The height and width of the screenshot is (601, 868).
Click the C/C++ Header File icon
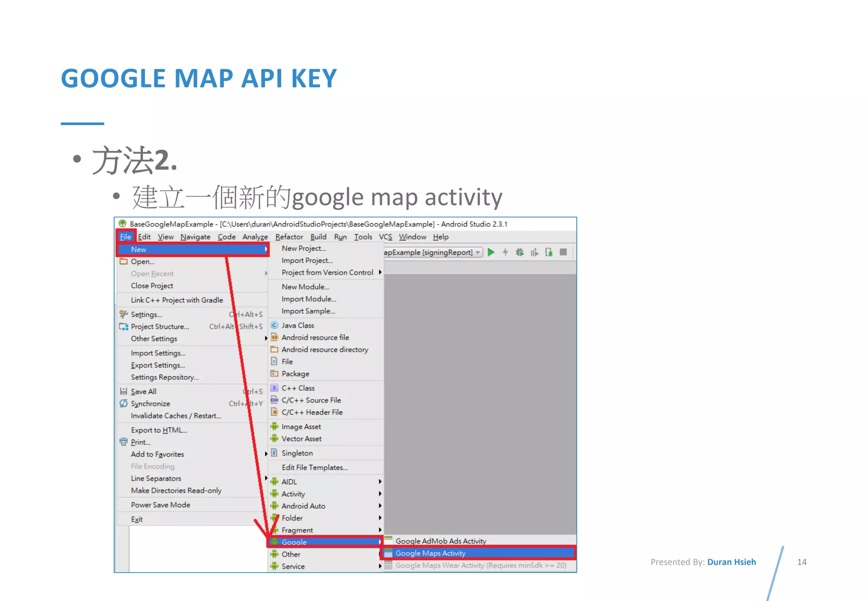(x=274, y=412)
